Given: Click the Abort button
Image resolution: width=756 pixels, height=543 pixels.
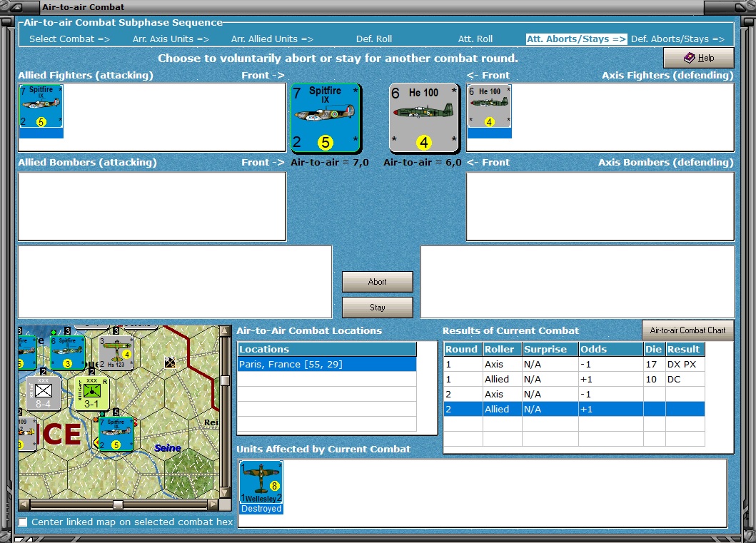Looking at the screenshot, I should click(377, 281).
